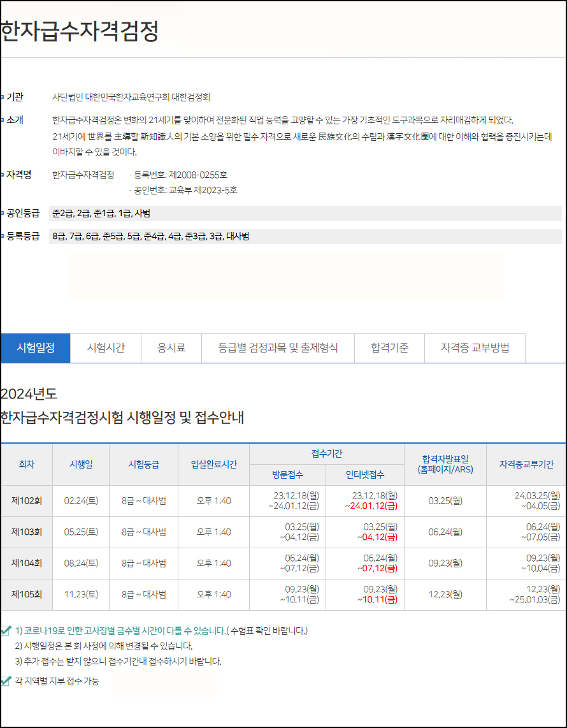
Task: Click the 코로나19 고사장별 급수별 시간 notice
Action: [x=161, y=630]
